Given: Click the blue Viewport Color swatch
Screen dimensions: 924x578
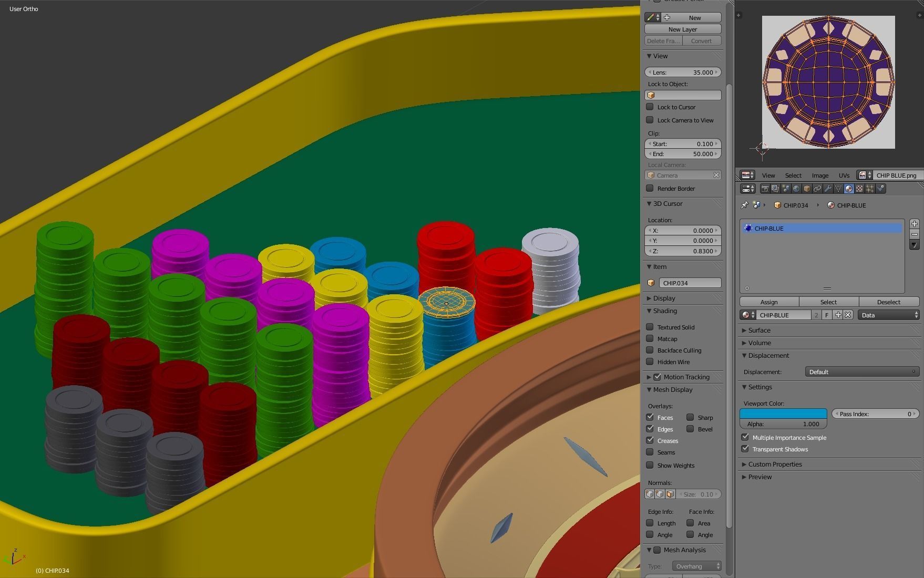Looking at the screenshot, I should pyautogui.click(x=783, y=414).
